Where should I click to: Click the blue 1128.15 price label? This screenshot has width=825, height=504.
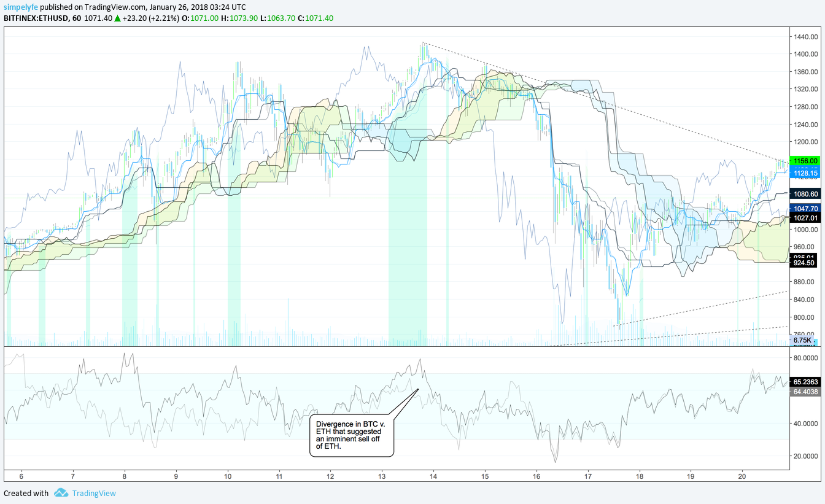pos(805,174)
